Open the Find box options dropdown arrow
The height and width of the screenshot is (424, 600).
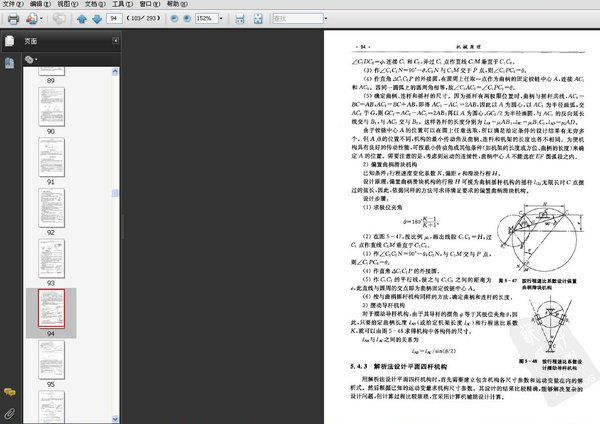(x=326, y=18)
